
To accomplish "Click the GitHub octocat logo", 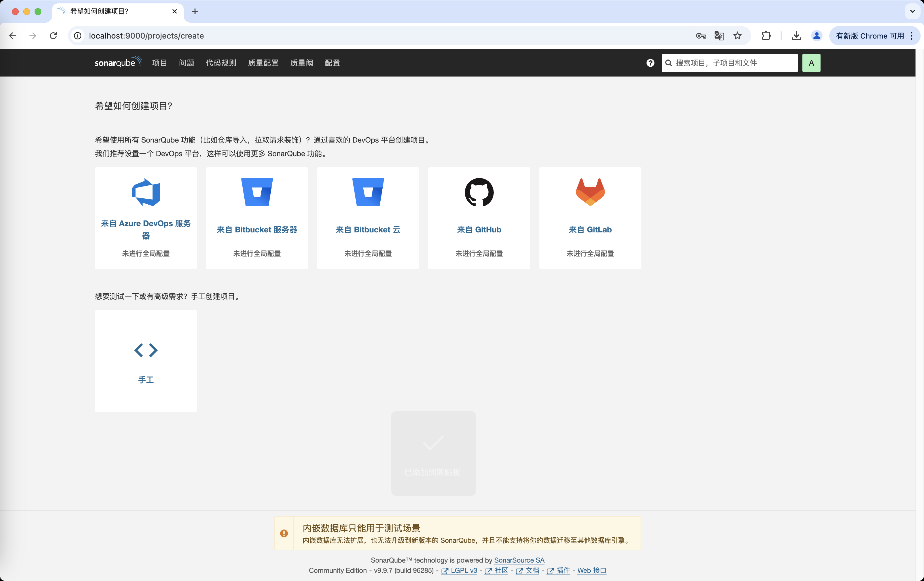I will click(x=479, y=192).
